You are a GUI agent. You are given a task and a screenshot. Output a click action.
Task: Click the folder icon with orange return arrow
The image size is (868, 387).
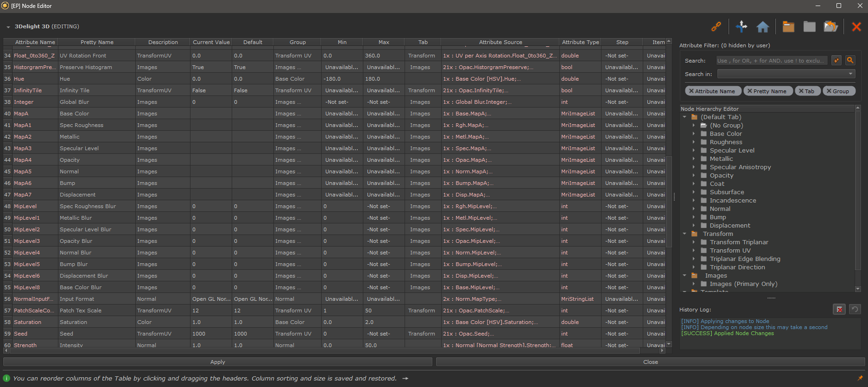[830, 27]
